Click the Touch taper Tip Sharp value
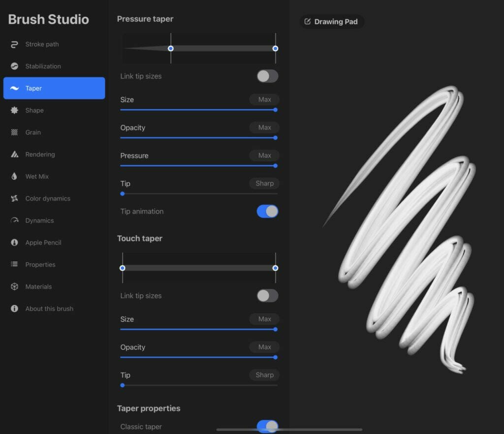 264,375
